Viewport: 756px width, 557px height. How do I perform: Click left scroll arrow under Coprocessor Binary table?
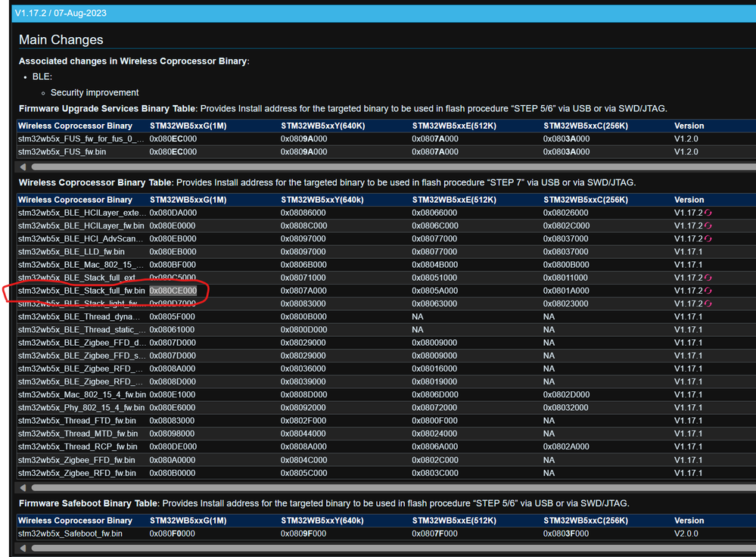click(x=23, y=487)
